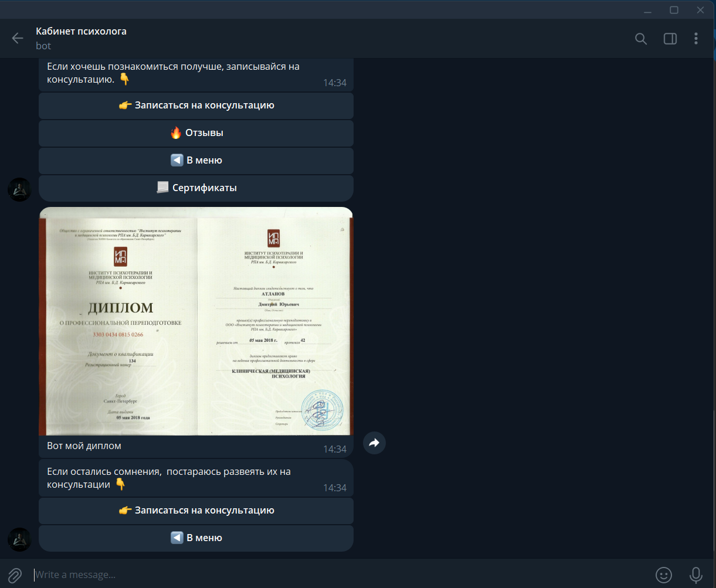Forward the diploma message with the share arrow
The height and width of the screenshot is (588, 716).
374,443
